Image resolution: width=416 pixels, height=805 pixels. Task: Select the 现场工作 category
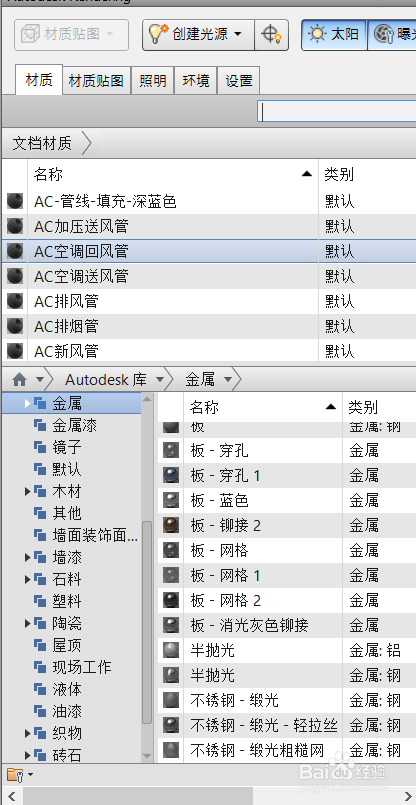pos(82,667)
